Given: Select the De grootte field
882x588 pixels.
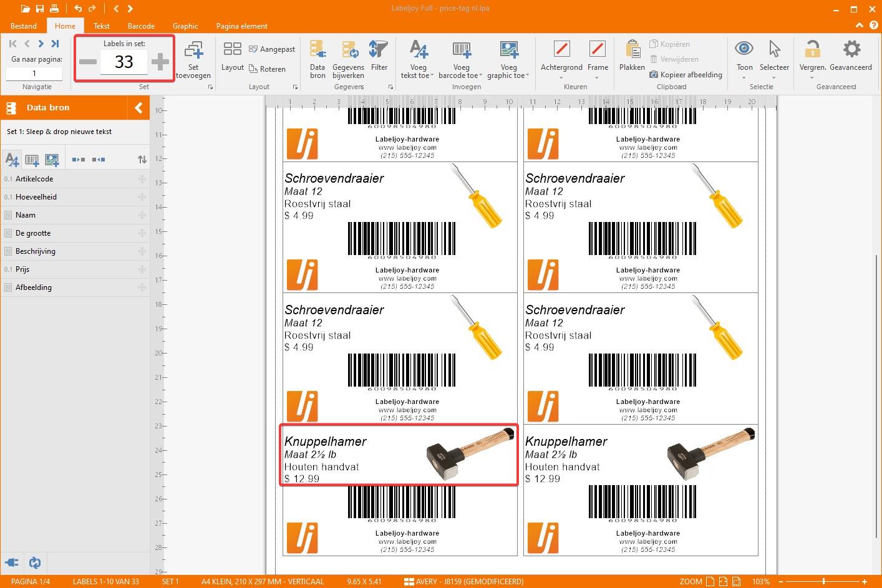Looking at the screenshot, I should (75, 233).
